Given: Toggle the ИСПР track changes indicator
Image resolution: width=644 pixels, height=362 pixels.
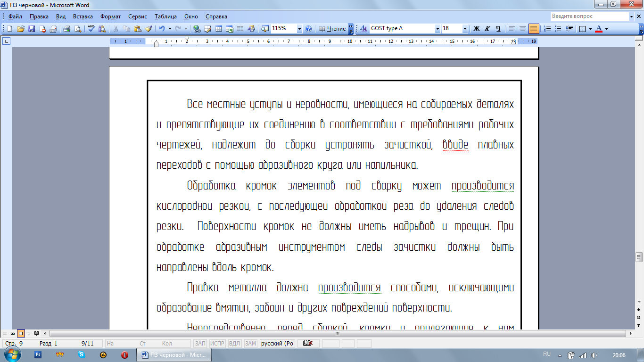Looking at the screenshot, I should [217, 343].
